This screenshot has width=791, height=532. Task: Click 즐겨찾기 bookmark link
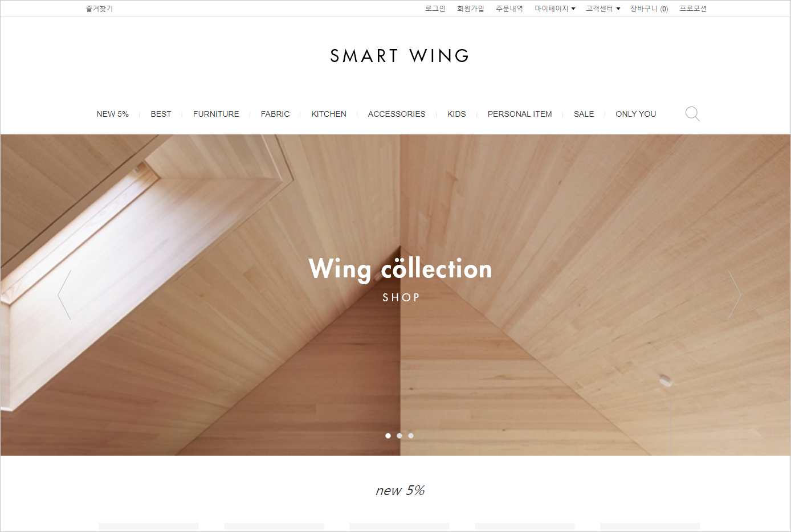coord(100,9)
